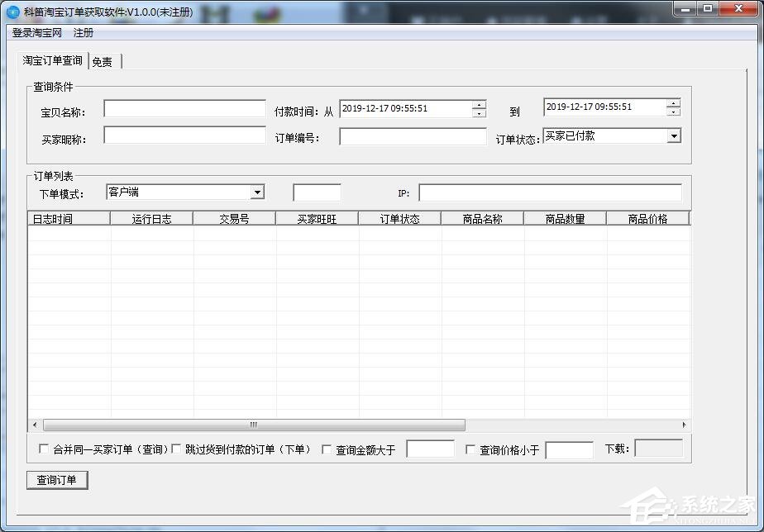The width and height of the screenshot is (764, 532).
Task: Click the 商品数量 column header
Action: click(x=566, y=219)
